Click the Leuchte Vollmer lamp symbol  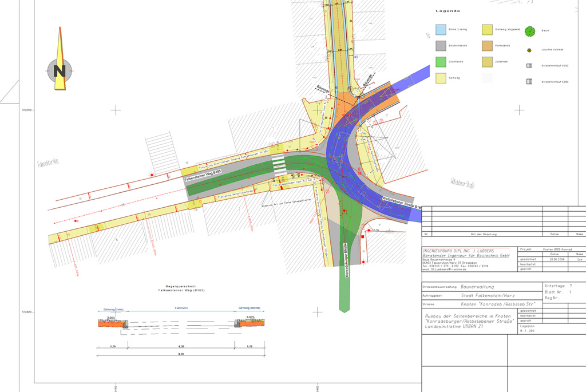point(529,50)
